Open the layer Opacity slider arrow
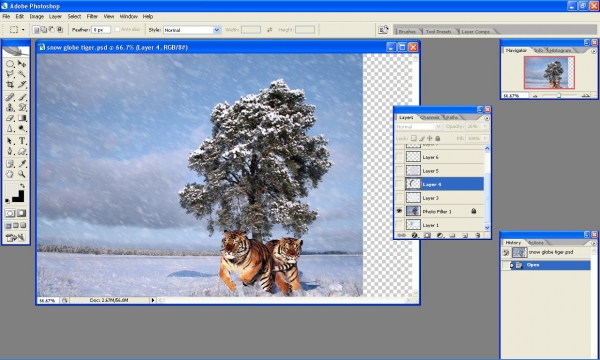Screen dimensions: 600x360 tap(485, 126)
